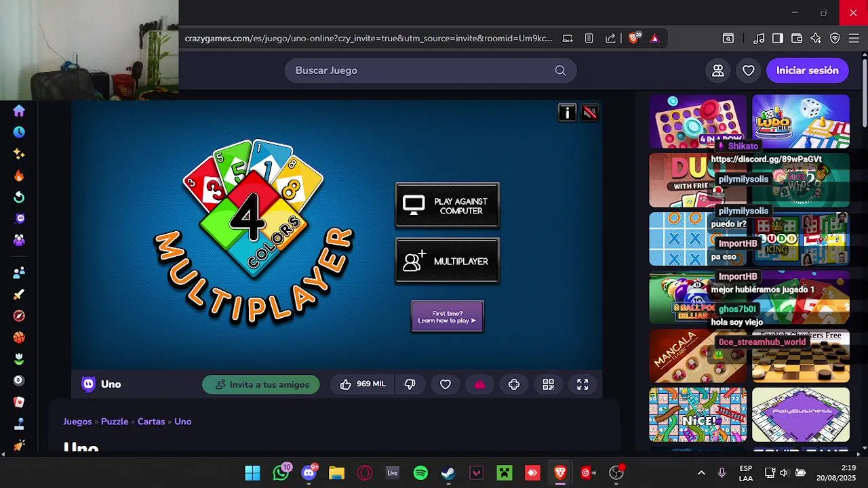The image size is (868, 488).
Task: Open friends icon in top header
Action: [x=718, y=70]
